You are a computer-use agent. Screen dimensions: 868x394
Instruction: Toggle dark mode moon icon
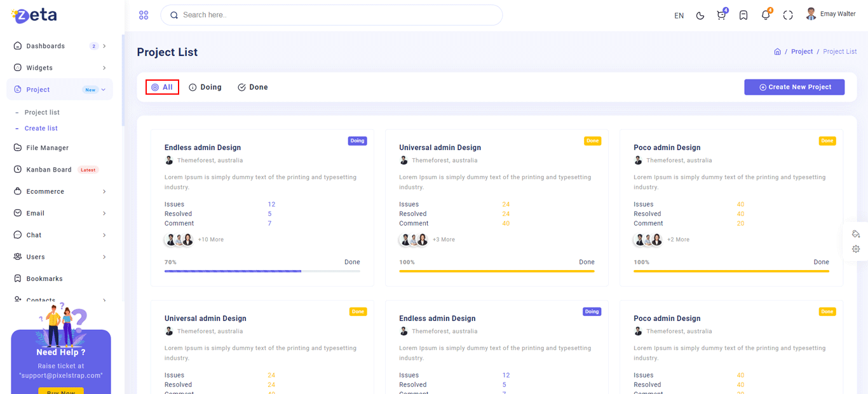click(700, 15)
